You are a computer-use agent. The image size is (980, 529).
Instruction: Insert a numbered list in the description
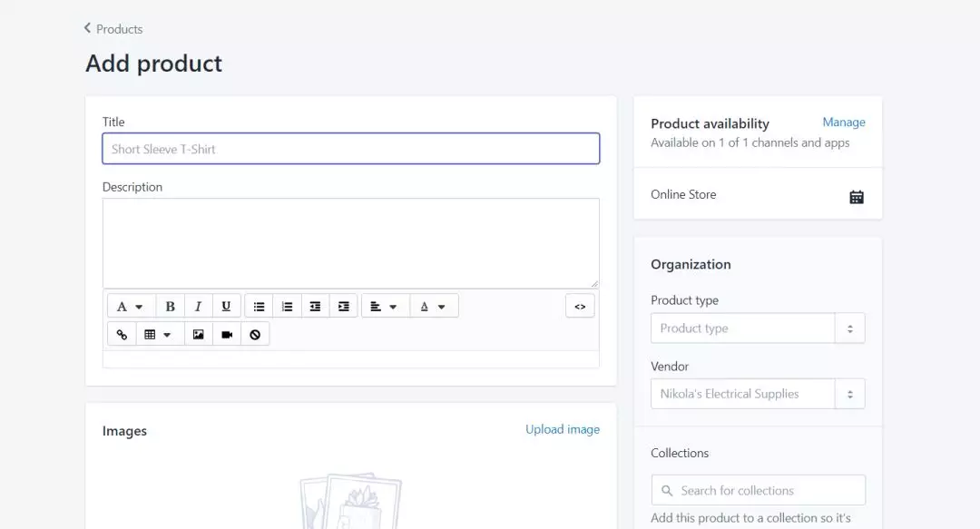click(287, 306)
